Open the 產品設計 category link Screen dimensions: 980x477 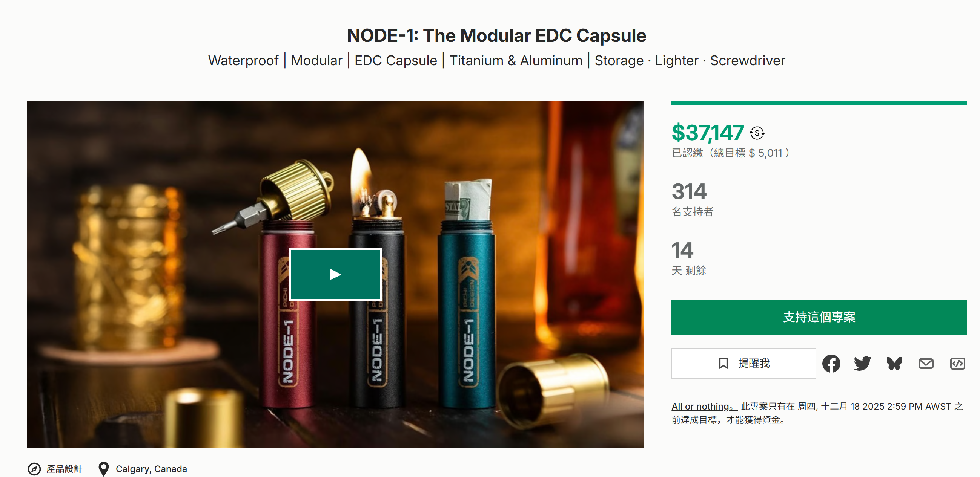point(64,469)
